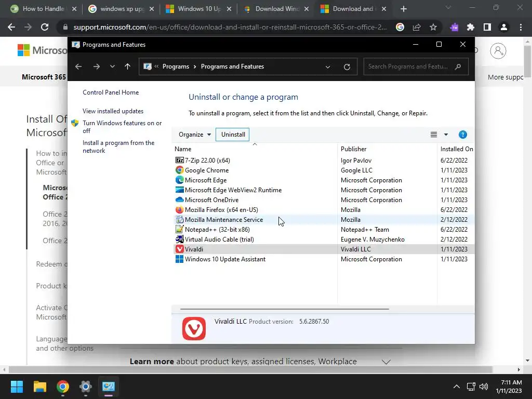The width and height of the screenshot is (532, 399).
Task: Go back in Programs and Features window
Action: (78, 66)
